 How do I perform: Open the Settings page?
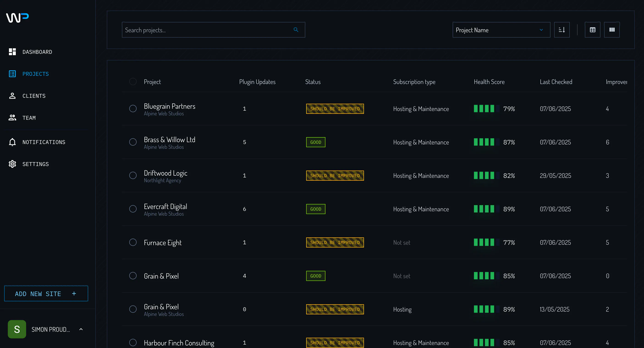(x=36, y=164)
